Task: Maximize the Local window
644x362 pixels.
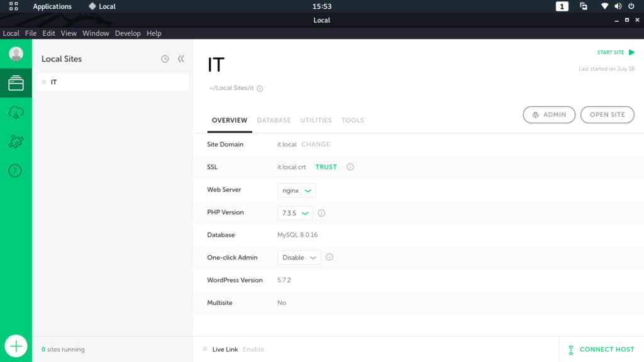Action: [x=627, y=20]
